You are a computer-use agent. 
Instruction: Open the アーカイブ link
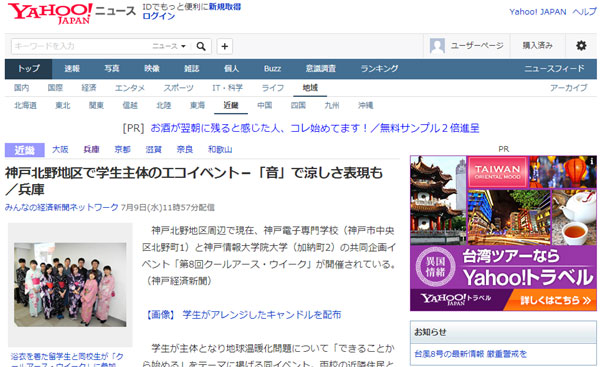(x=568, y=88)
